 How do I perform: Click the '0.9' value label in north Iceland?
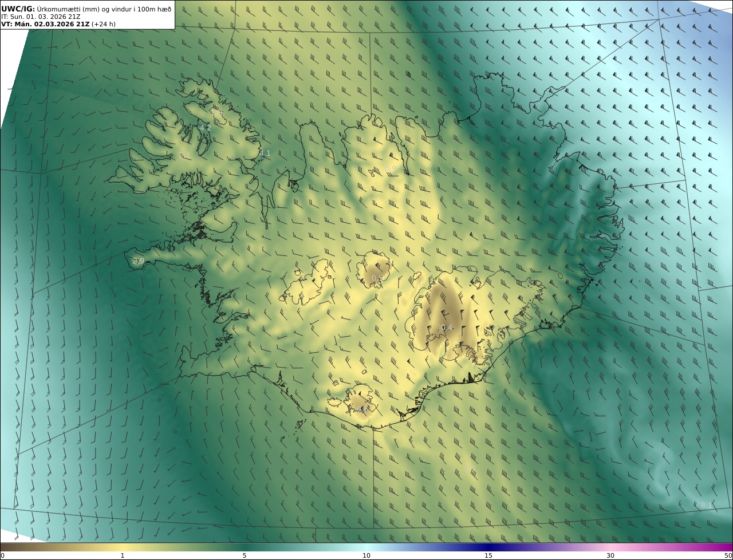(391, 168)
